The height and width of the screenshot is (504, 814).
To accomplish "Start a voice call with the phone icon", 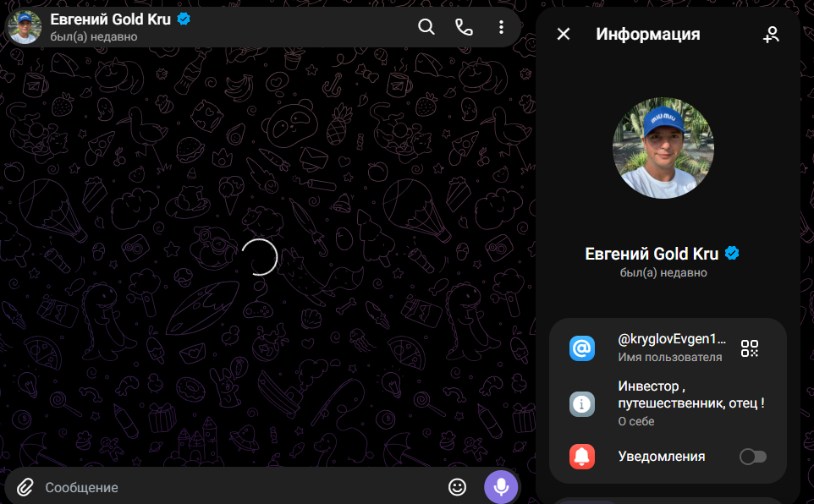I will click(464, 26).
